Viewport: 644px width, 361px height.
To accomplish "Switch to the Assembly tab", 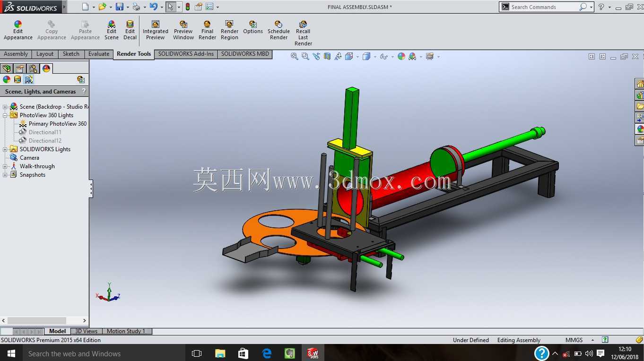I will pos(16,54).
